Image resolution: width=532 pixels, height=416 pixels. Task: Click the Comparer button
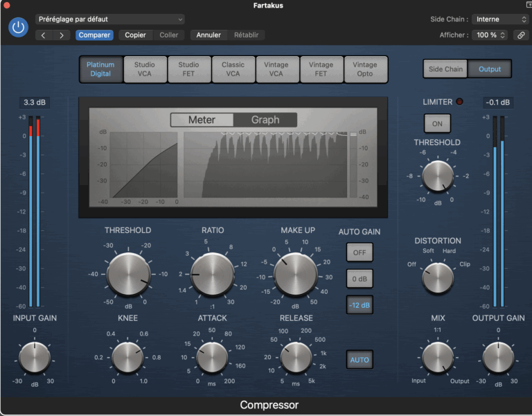94,35
